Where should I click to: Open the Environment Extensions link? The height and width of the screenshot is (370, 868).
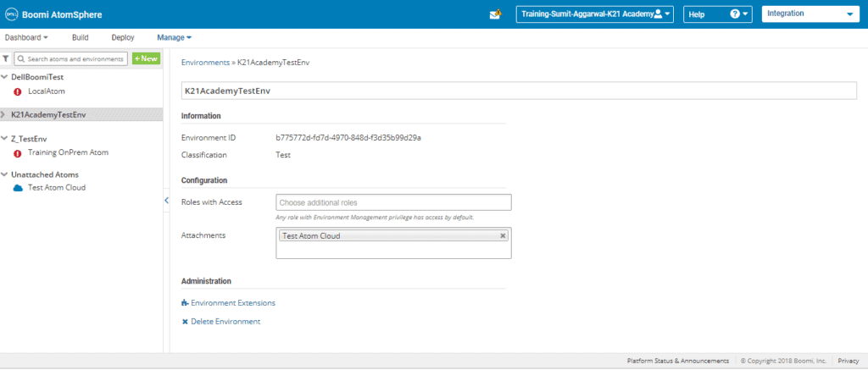233,303
